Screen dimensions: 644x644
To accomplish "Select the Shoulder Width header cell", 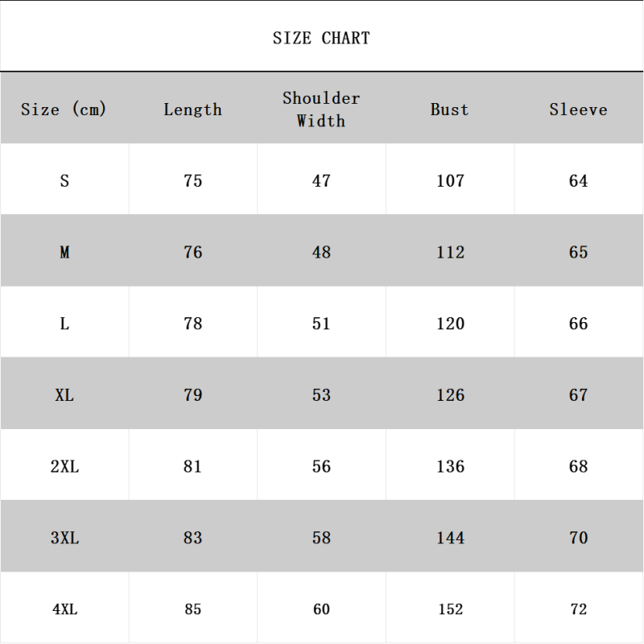I will (321, 109).
